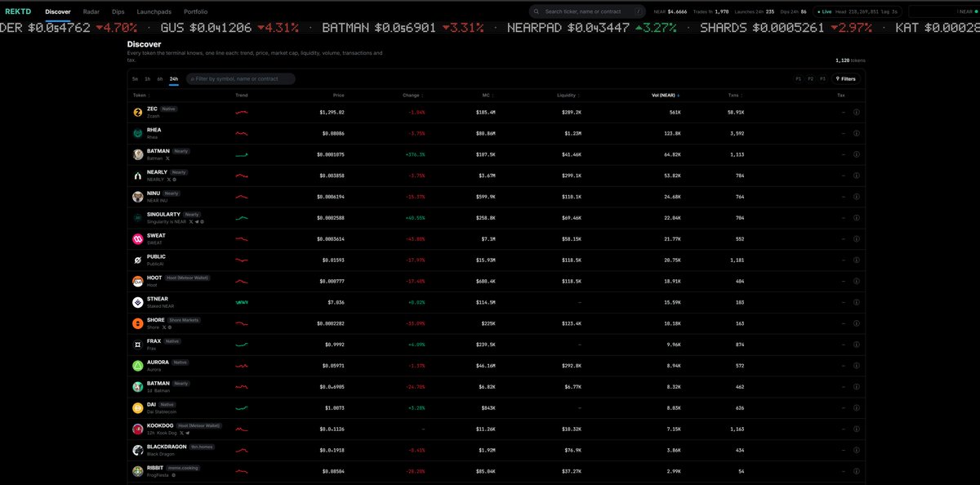Click the green trend sparkline for FRAX
Screen dimensions: 980x485
[241, 345]
